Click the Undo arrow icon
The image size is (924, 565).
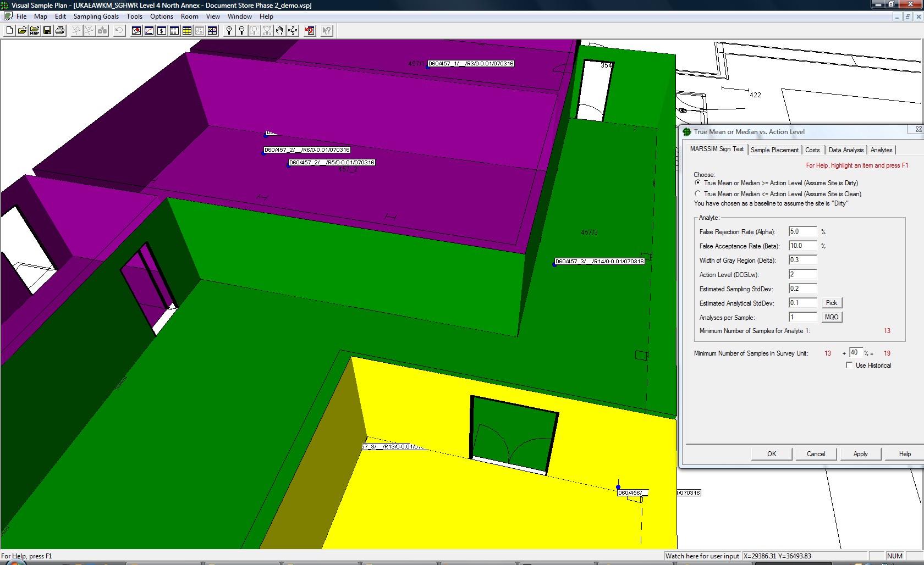tap(119, 31)
